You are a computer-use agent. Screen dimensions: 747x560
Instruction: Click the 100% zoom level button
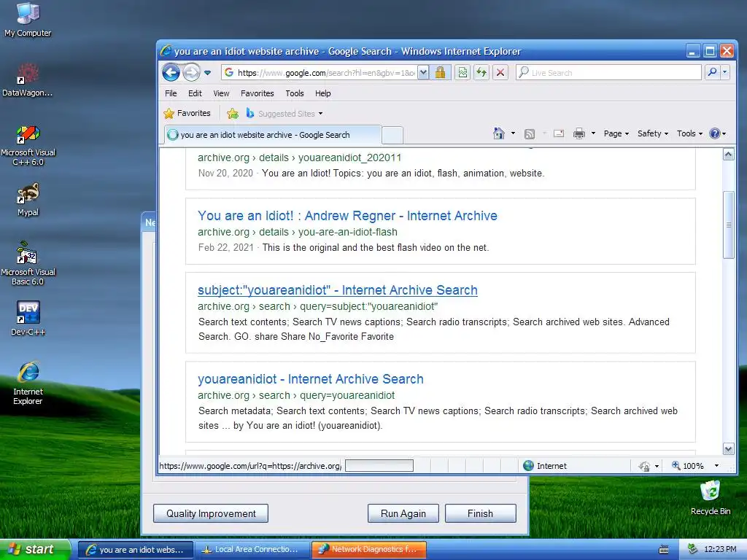(688, 466)
